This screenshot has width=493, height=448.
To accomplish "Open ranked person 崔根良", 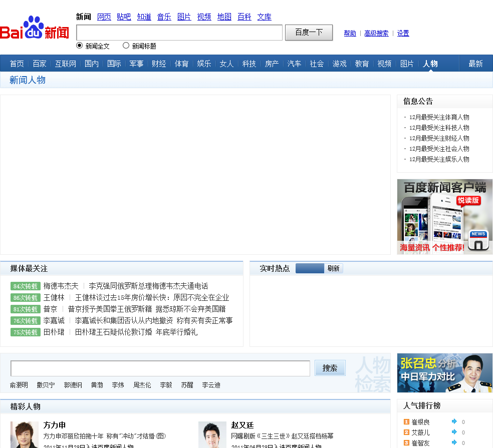I will (420, 422).
